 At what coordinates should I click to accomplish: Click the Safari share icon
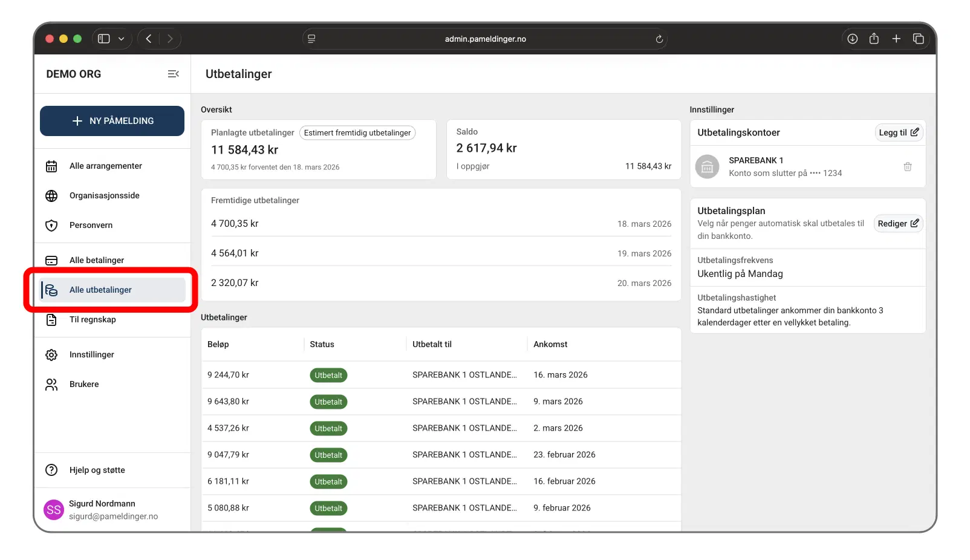(x=874, y=39)
